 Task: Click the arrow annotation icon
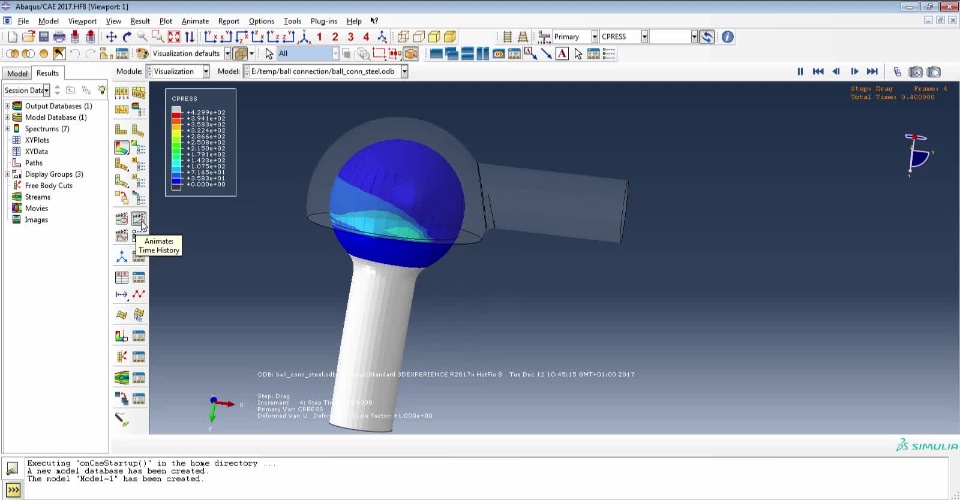pos(546,54)
